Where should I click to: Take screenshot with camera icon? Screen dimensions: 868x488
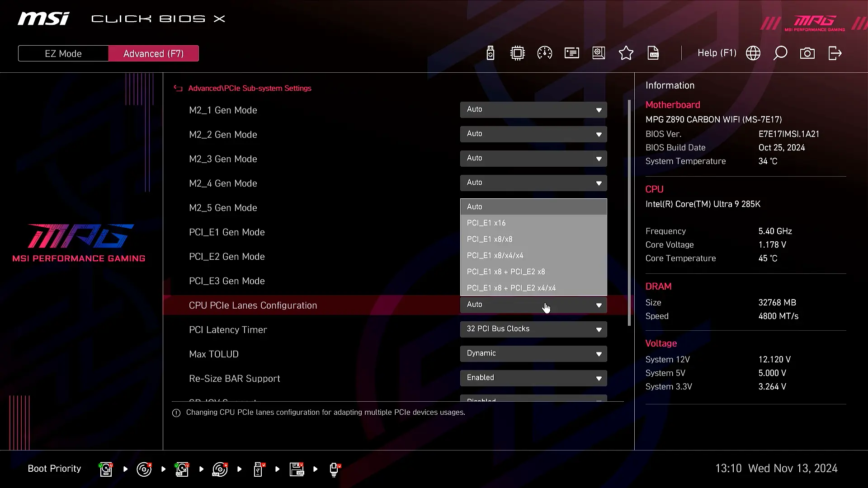click(807, 53)
